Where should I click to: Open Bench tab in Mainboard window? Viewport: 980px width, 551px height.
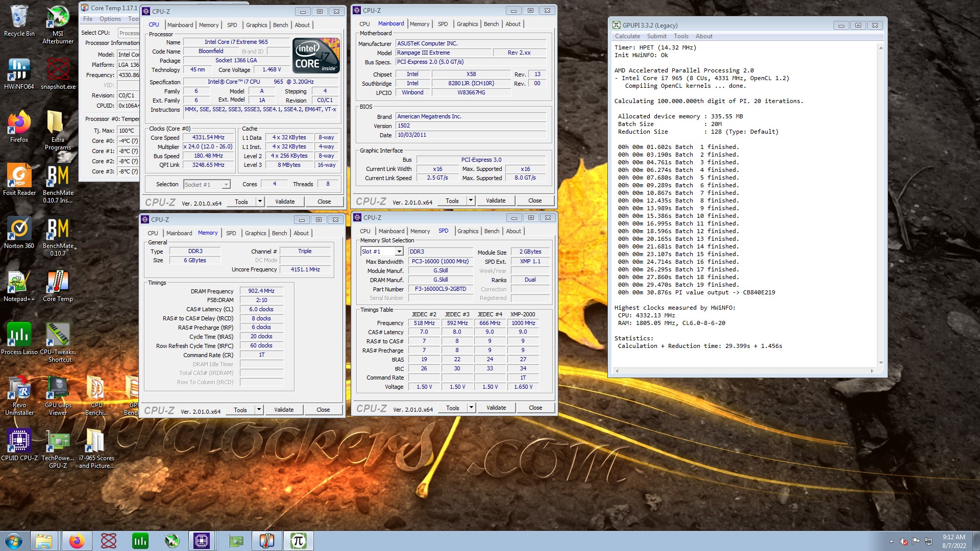pyautogui.click(x=492, y=24)
